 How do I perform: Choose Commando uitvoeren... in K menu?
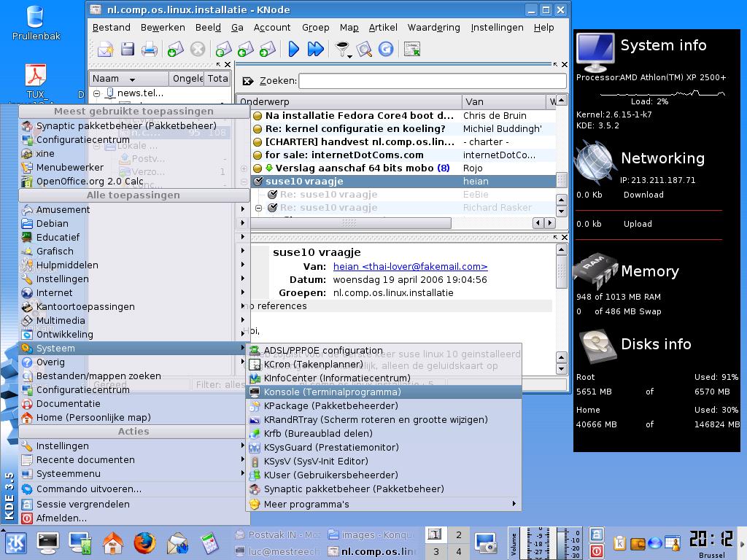pos(133,489)
